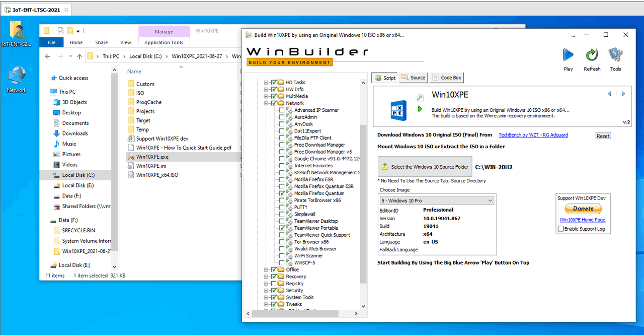Open the View ribbon tab in Explorer
This screenshot has height=335, width=644.
coord(126,43)
